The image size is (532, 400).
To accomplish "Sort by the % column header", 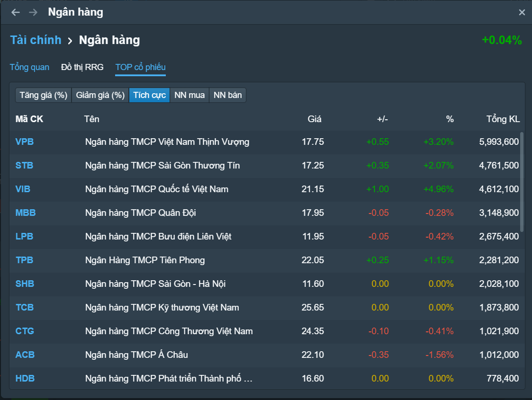I will pyautogui.click(x=450, y=119).
